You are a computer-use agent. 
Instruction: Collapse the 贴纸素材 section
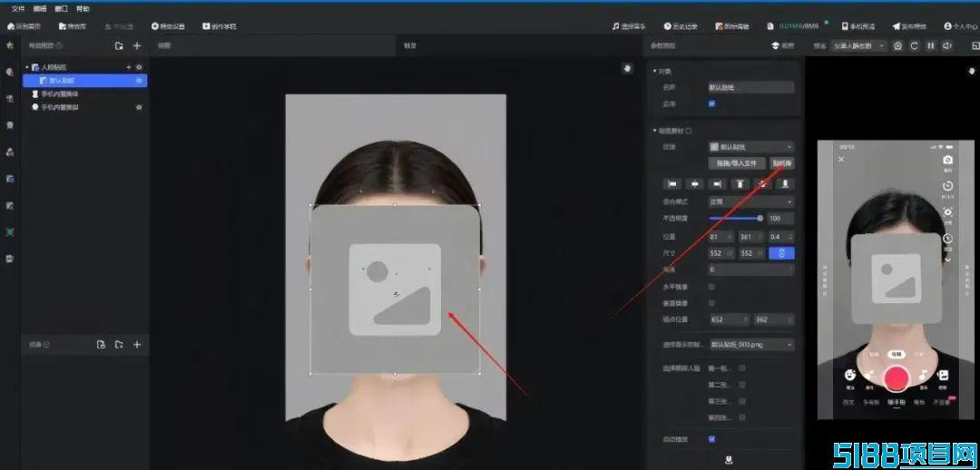pyautogui.click(x=655, y=132)
